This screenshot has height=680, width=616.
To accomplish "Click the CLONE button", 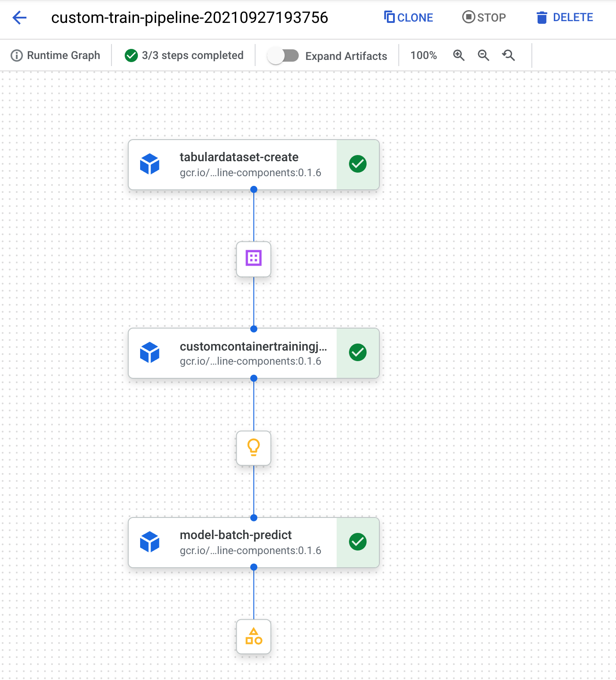I will pyautogui.click(x=408, y=18).
